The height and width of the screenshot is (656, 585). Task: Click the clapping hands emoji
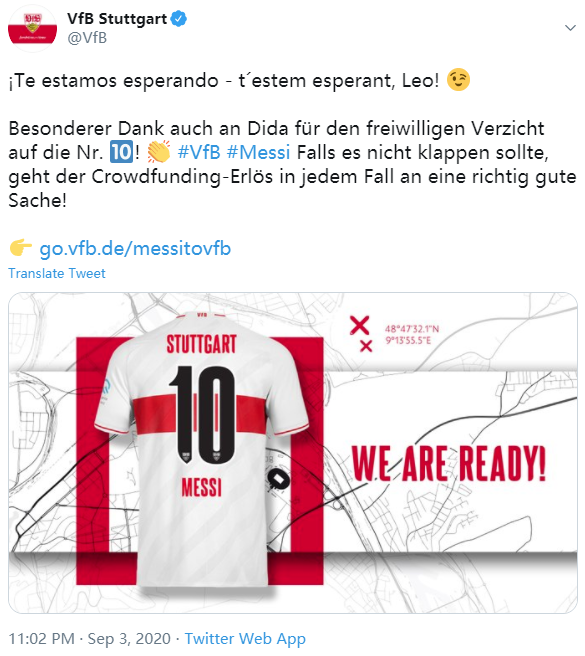point(159,152)
